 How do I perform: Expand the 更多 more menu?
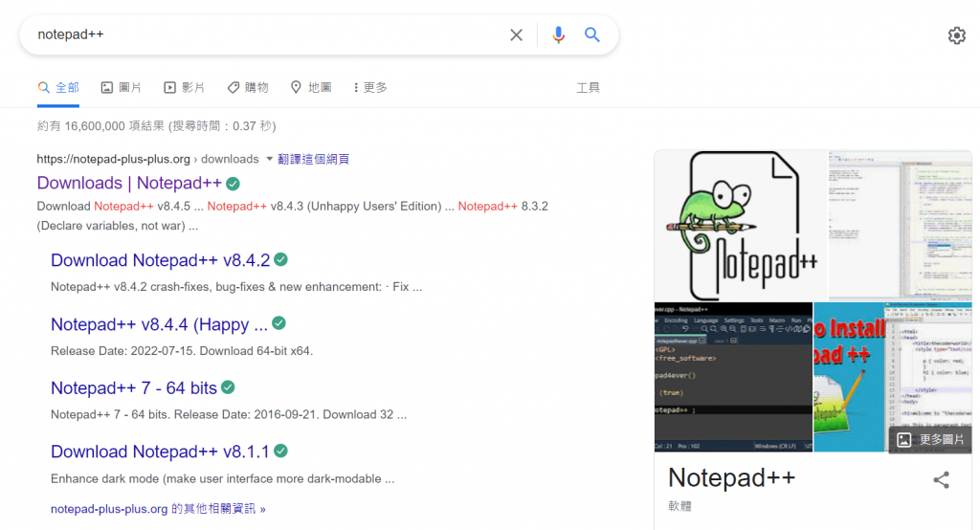(x=370, y=87)
